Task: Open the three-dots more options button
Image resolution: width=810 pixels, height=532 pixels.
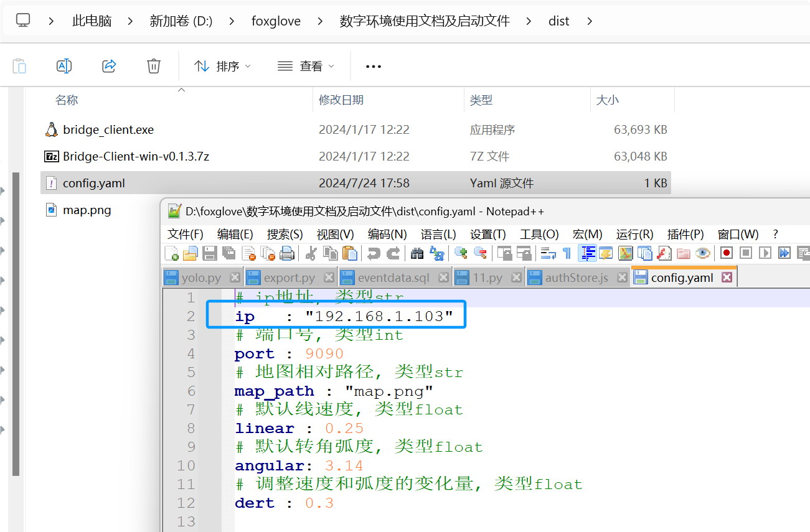Action: pos(373,66)
